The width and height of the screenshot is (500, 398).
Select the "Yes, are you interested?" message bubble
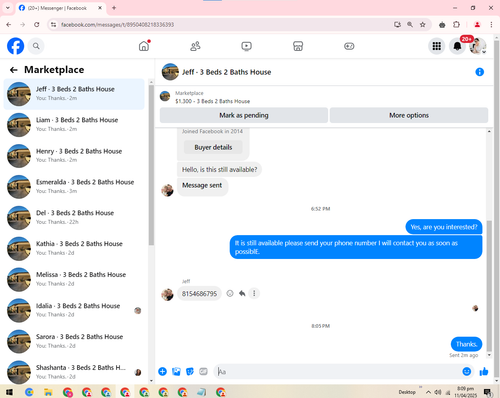click(x=444, y=227)
